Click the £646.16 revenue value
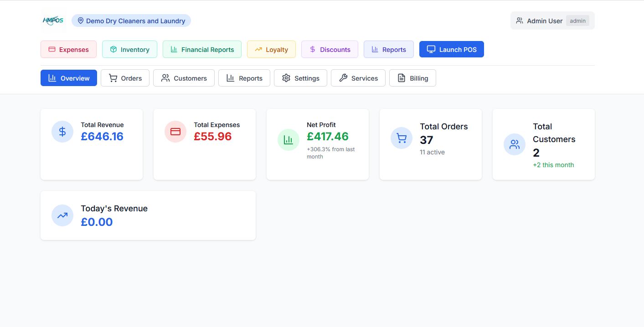This screenshot has width=644, height=327. (102, 136)
